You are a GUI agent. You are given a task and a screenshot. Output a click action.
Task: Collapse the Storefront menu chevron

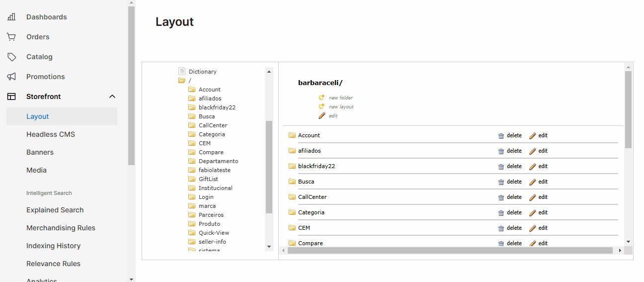112,96
